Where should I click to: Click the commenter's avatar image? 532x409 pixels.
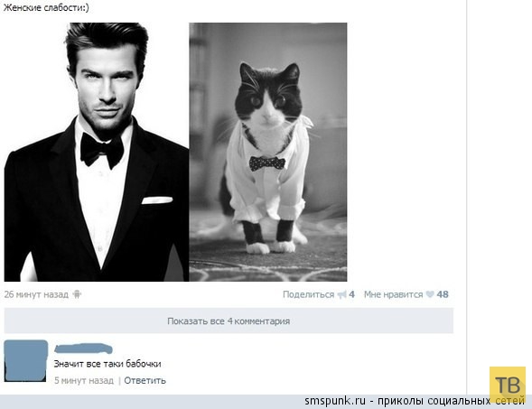[26, 361]
